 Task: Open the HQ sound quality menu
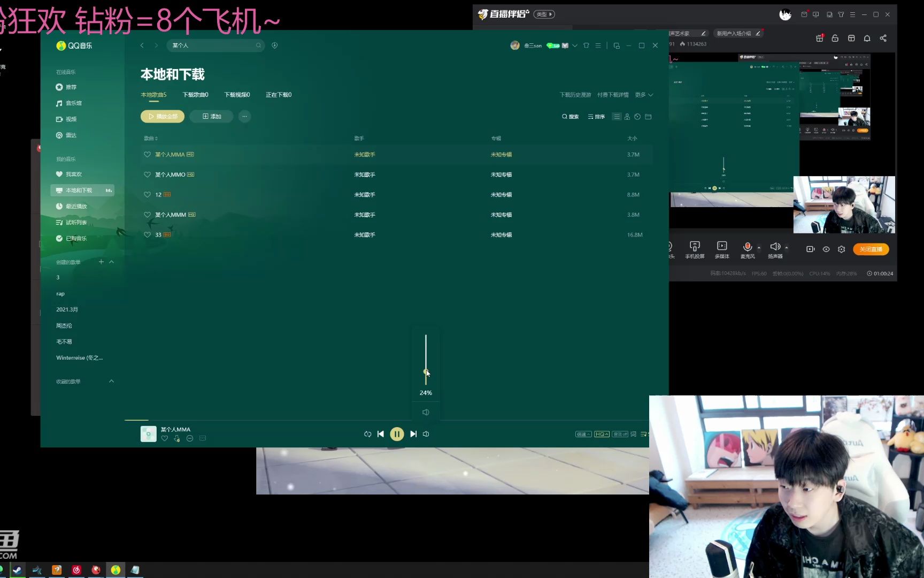[x=602, y=434]
